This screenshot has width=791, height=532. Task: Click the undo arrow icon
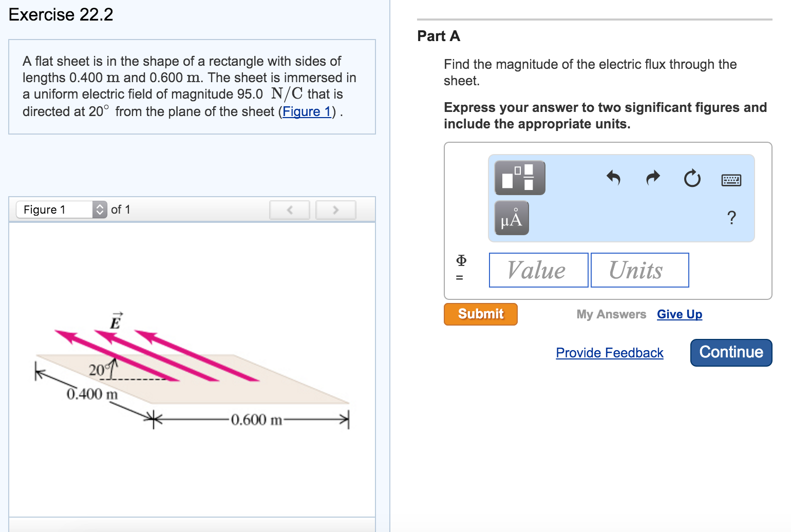tap(613, 178)
